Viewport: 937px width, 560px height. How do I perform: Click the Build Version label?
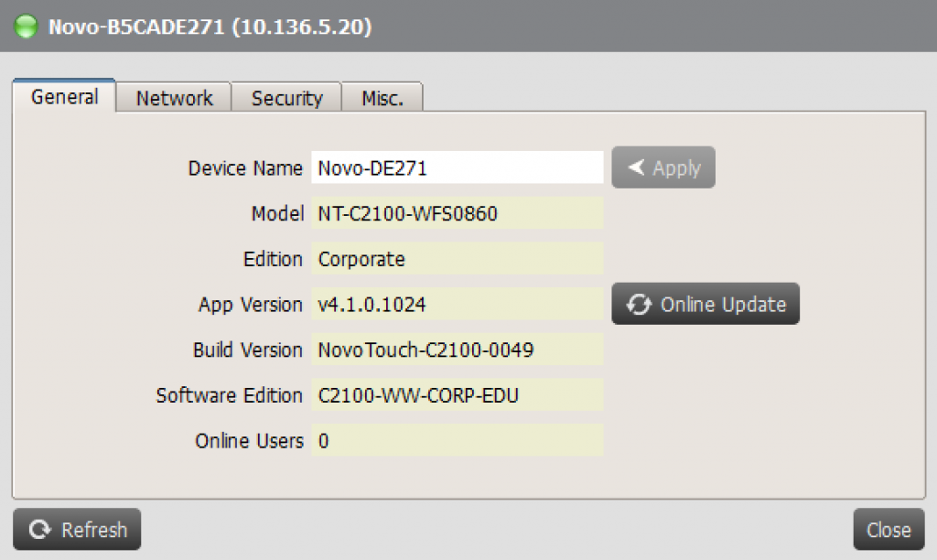(248, 350)
